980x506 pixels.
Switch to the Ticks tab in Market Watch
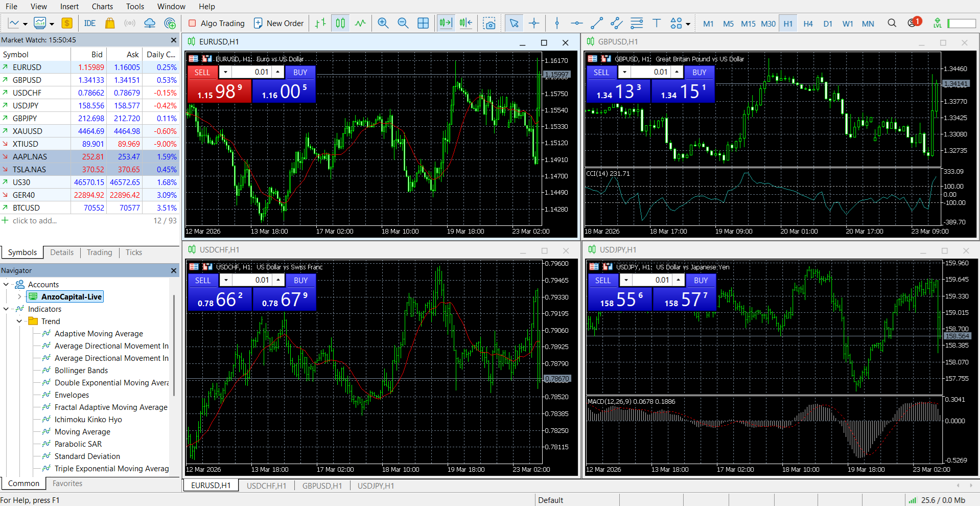[134, 252]
